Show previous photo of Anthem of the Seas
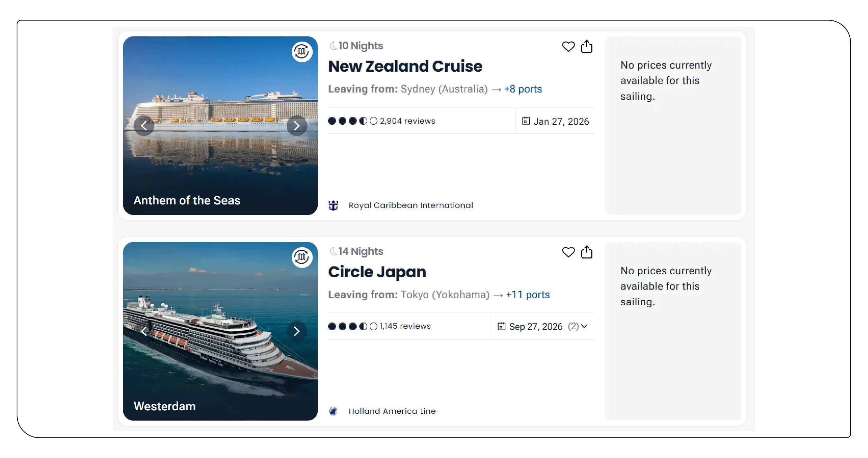The height and width of the screenshot is (458, 868). coord(144,126)
